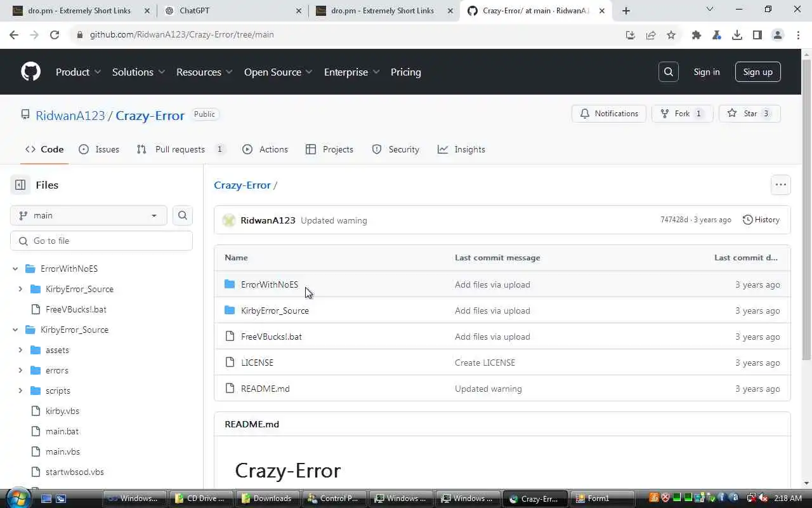Viewport: 812px width, 508px height.
Task: Open the Product navigation dropdown
Action: click(x=78, y=72)
